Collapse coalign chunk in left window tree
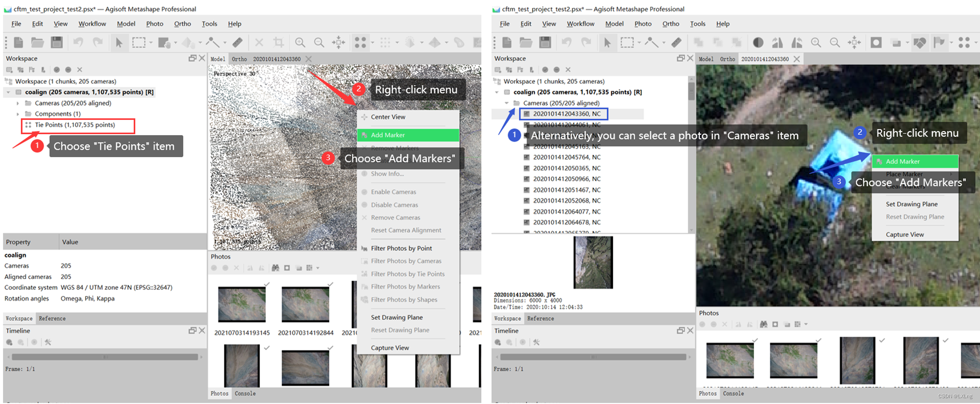 point(8,92)
